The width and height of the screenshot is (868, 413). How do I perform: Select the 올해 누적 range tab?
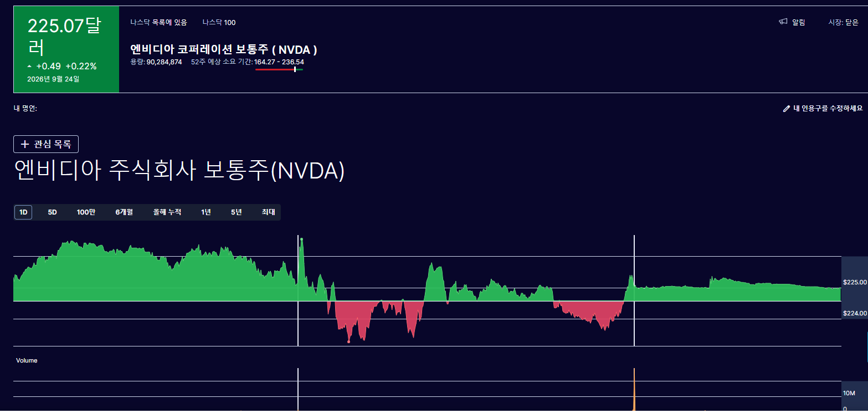167,212
